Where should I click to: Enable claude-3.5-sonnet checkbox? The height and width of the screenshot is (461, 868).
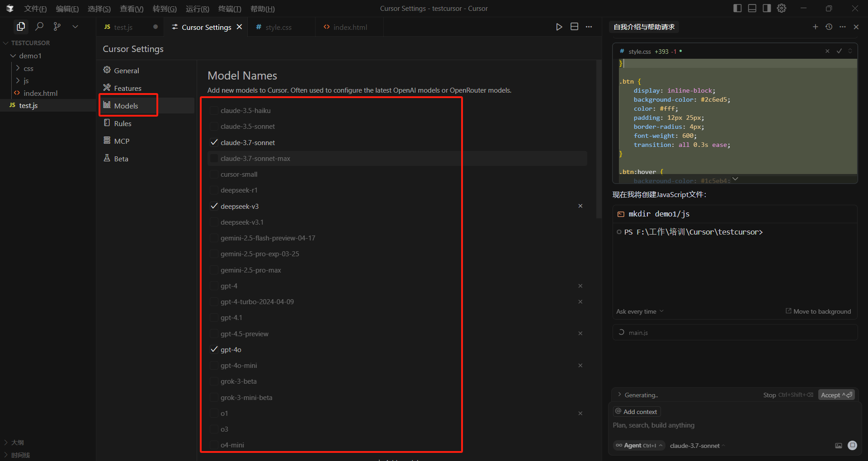pyautogui.click(x=214, y=127)
